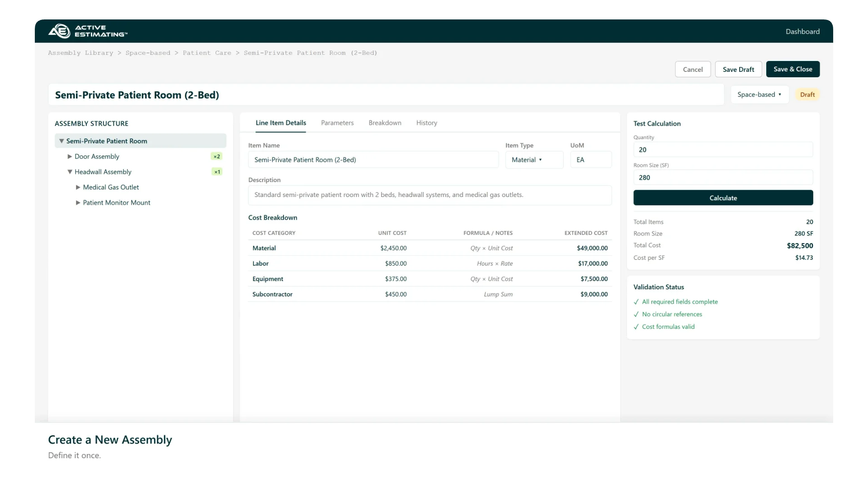Switch to the Parameters tab
This screenshot has width=868, height=488.
(337, 123)
